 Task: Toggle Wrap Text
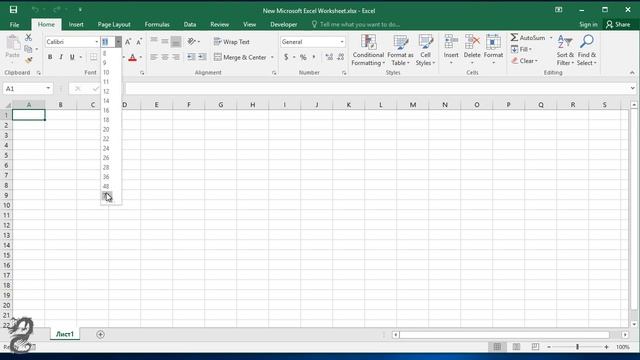click(x=231, y=42)
